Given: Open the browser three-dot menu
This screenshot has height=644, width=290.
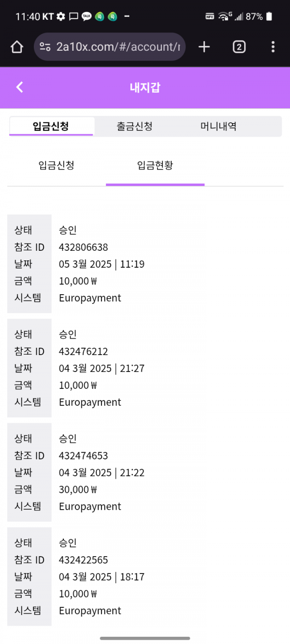Looking at the screenshot, I should click(273, 47).
